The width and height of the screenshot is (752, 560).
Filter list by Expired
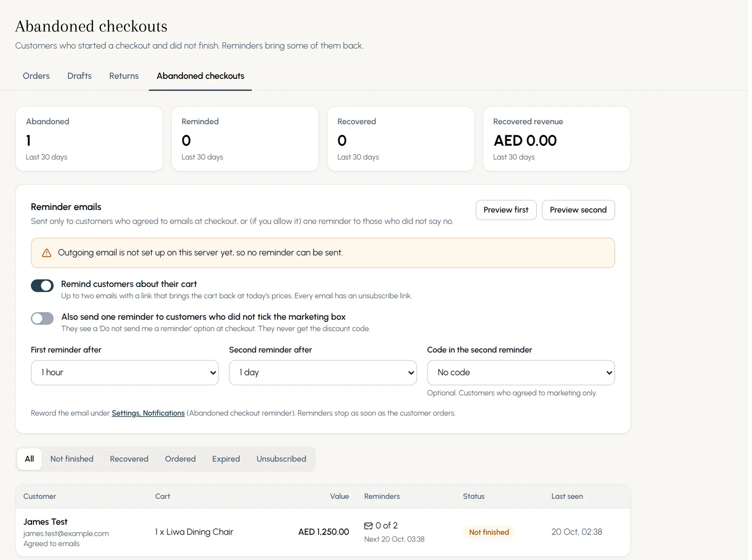coord(226,459)
